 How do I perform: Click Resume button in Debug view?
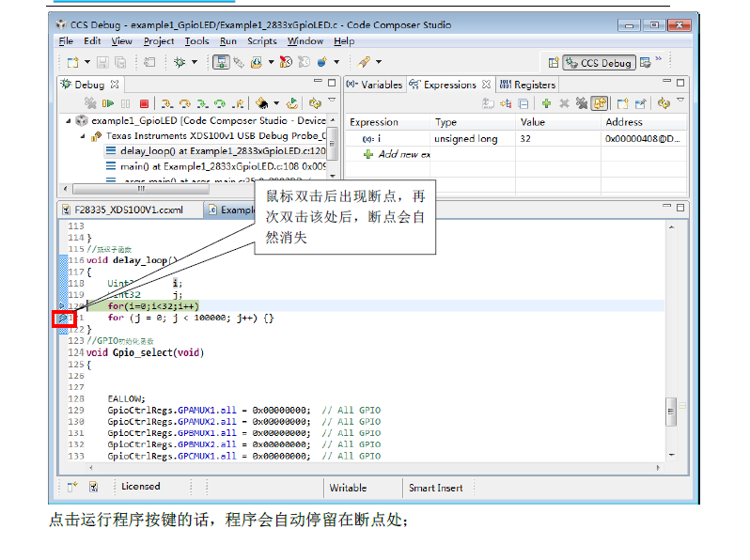coord(108,103)
